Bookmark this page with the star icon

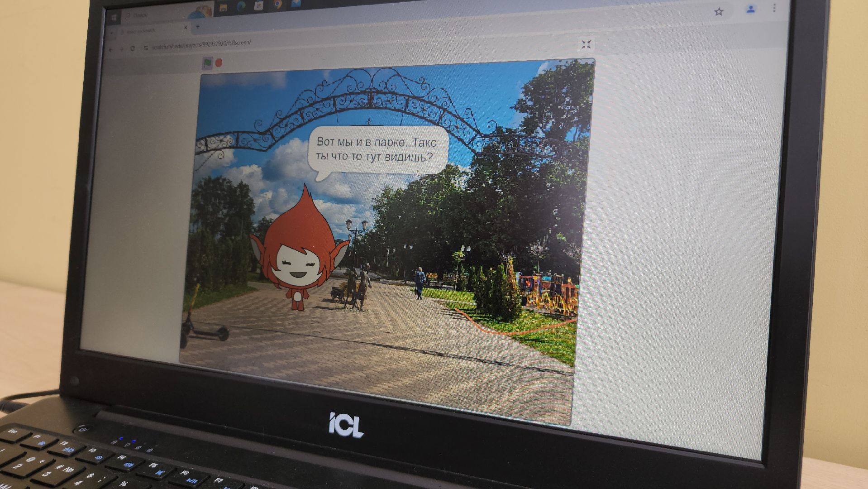click(x=719, y=12)
